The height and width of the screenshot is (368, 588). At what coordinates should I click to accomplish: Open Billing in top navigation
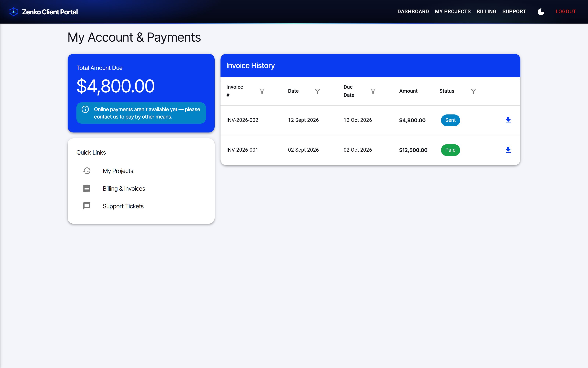pos(486,11)
